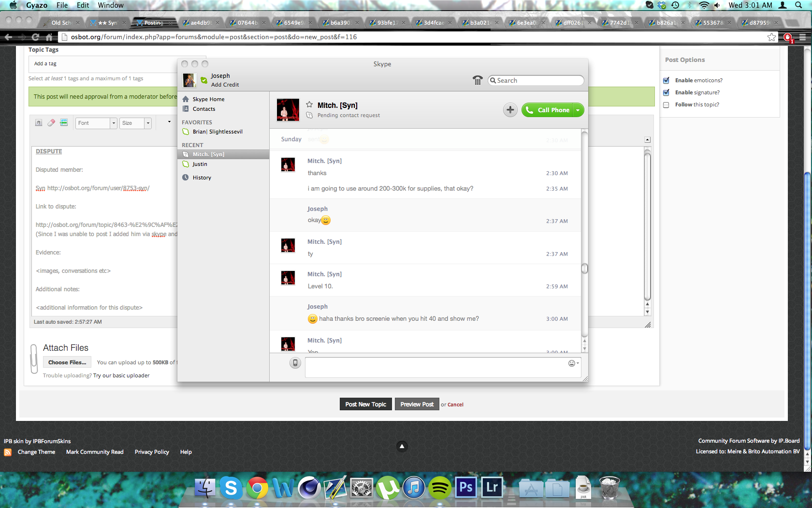
Task: Open Photoshop from the dock
Action: 466,487
